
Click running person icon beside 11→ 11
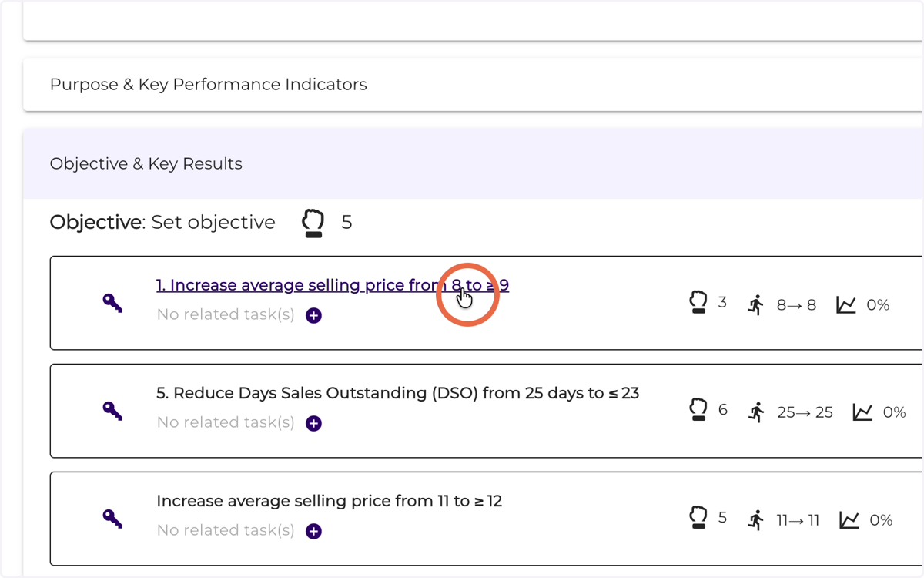pos(755,520)
